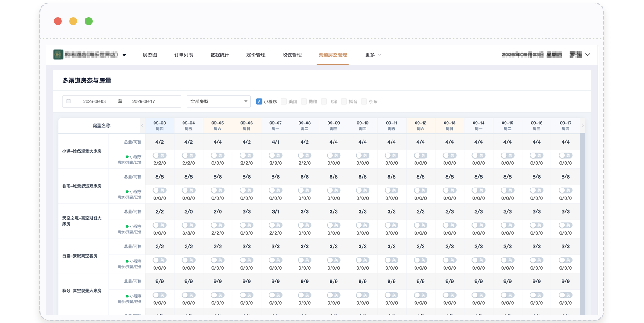Check the 抖音 channel checkbox

(x=344, y=101)
